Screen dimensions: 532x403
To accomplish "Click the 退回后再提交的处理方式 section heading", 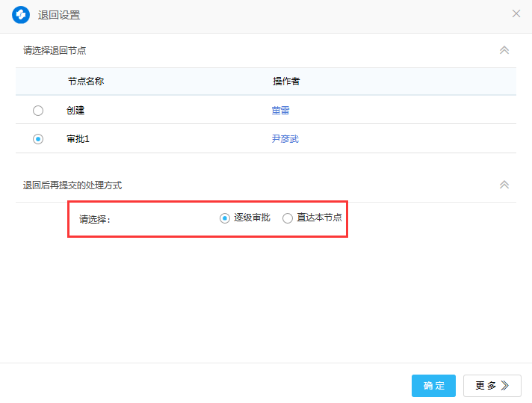I will click(x=72, y=185).
